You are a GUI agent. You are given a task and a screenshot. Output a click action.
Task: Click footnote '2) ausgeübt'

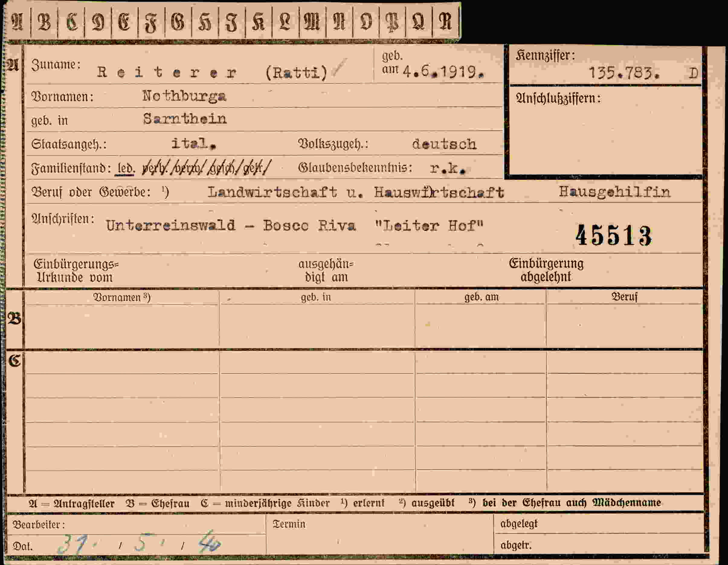pos(427,503)
